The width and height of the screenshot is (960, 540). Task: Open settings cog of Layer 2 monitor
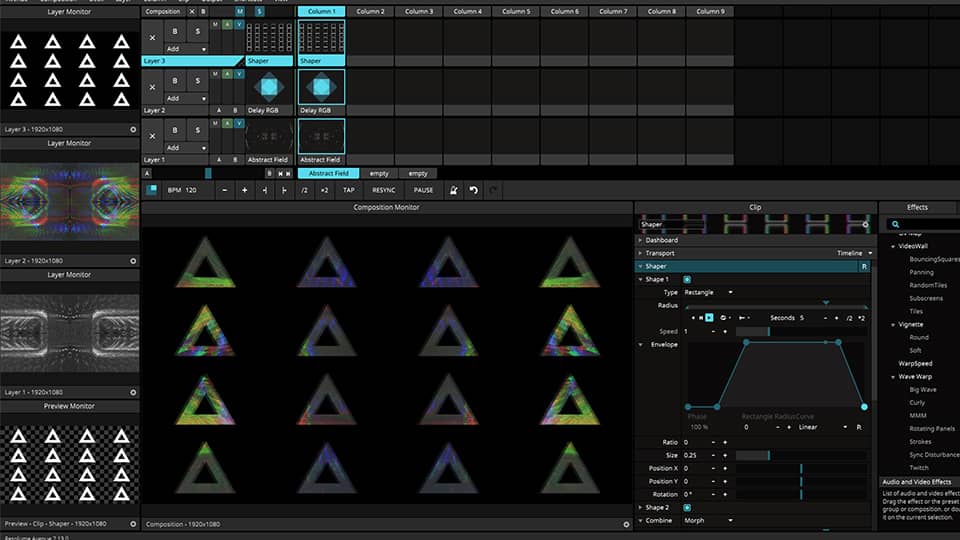[x=133, y=261]
